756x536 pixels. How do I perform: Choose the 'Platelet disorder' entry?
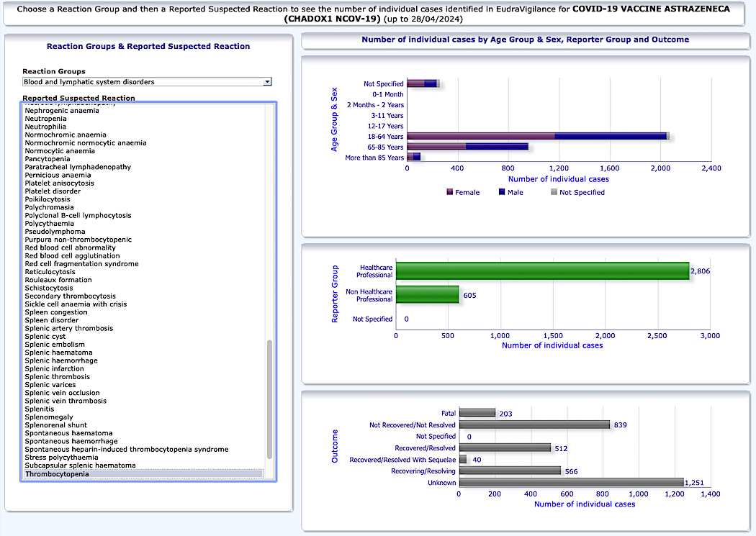pyautogui.click(x=53, y=191)
